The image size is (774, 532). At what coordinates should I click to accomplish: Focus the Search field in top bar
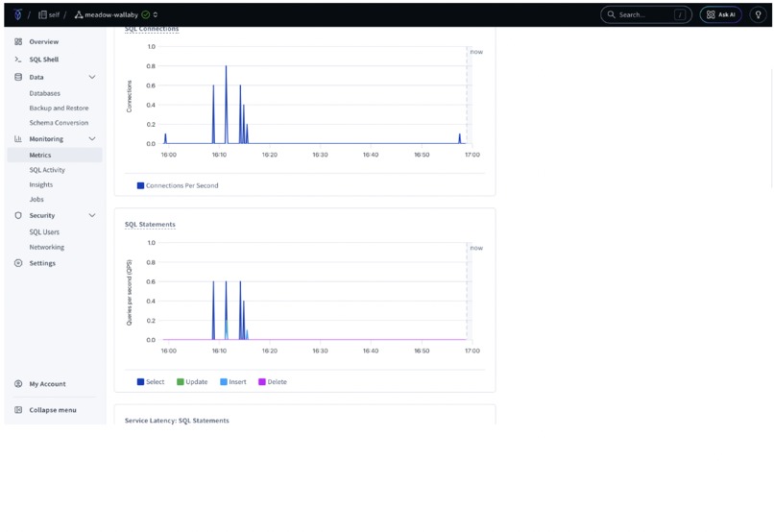646,14
